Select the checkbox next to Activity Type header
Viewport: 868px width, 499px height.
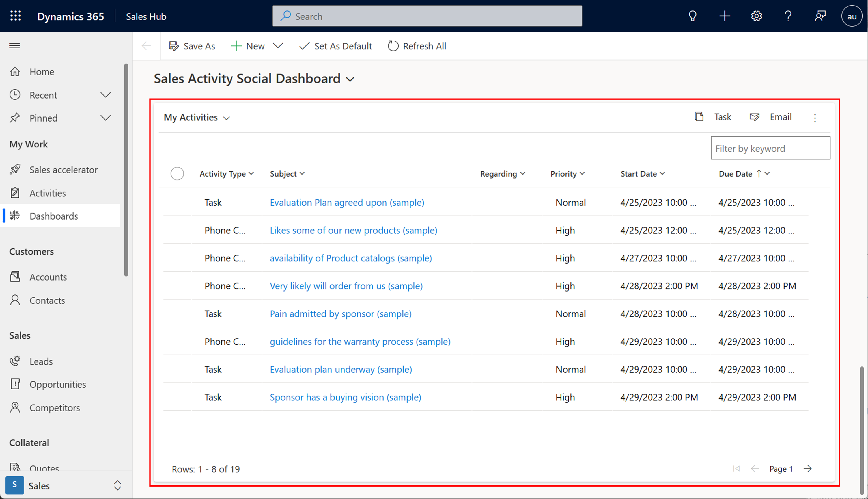coord(177,173)
